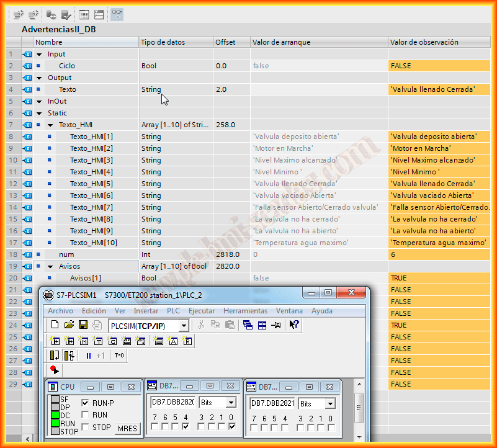The image size is (497, 448).
Task: Open the Bits format dropdown for DB7.DBB2821
Action: [x=330, y=404]
